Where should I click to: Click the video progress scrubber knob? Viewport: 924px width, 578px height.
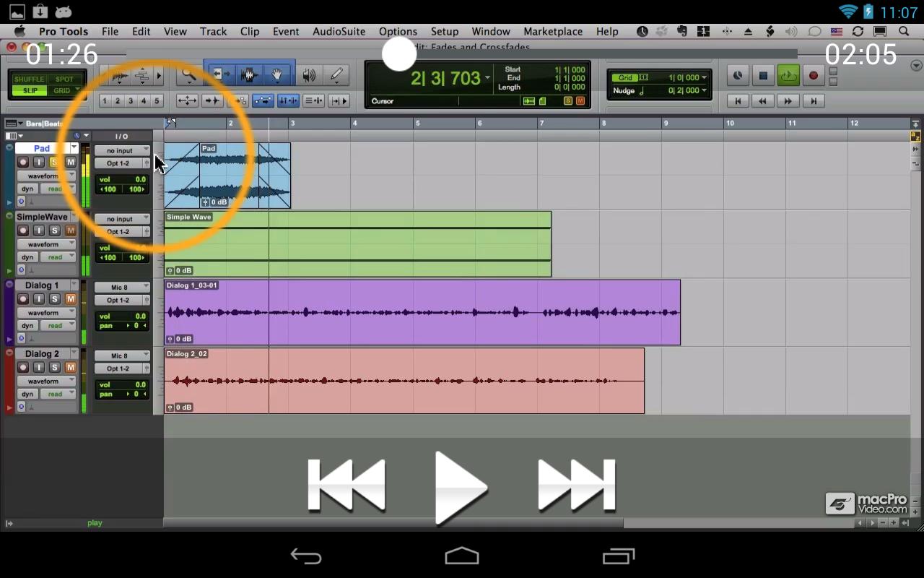pyautogui.click(x=399, y=53)
